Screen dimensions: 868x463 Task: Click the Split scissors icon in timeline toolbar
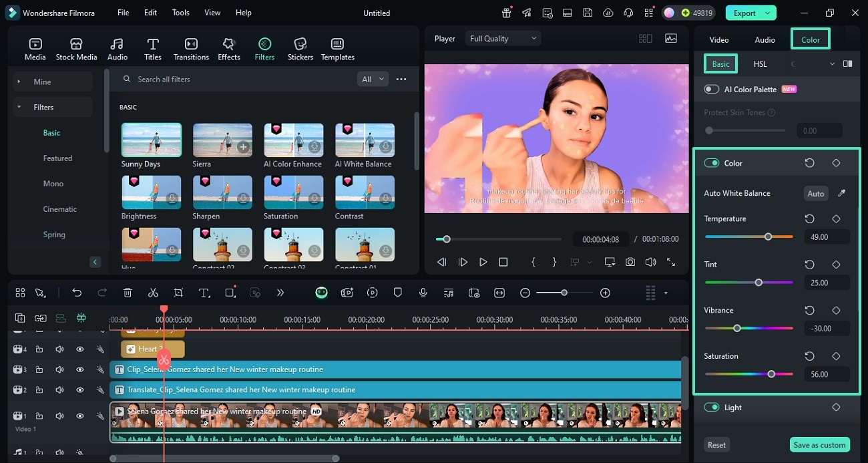153,293
